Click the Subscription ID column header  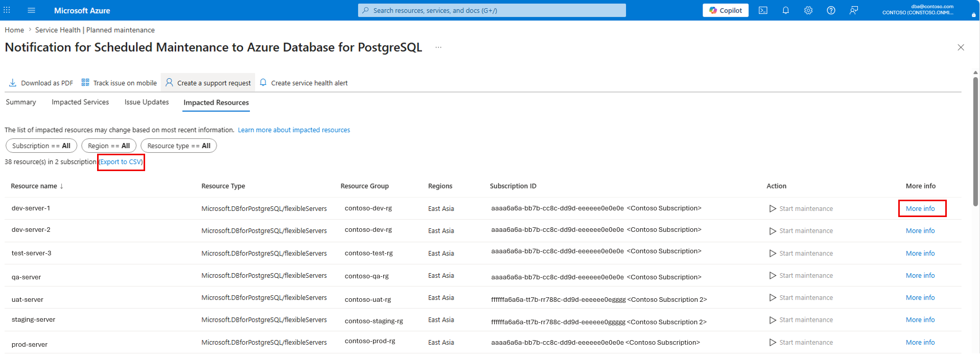coord(513,186)
